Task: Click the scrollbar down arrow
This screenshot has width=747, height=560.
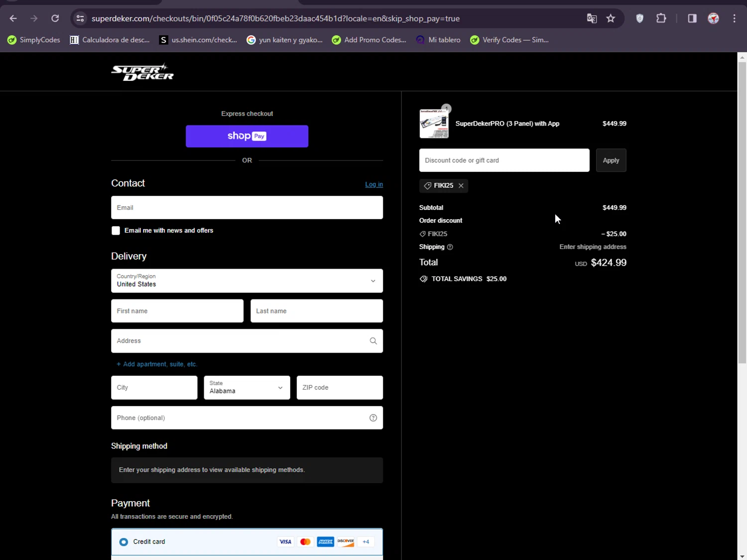Action: [742, 556]
